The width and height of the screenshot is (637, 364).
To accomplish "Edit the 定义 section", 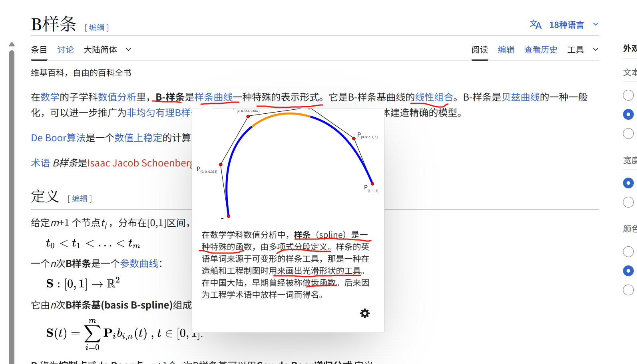I will coord(80,199).
